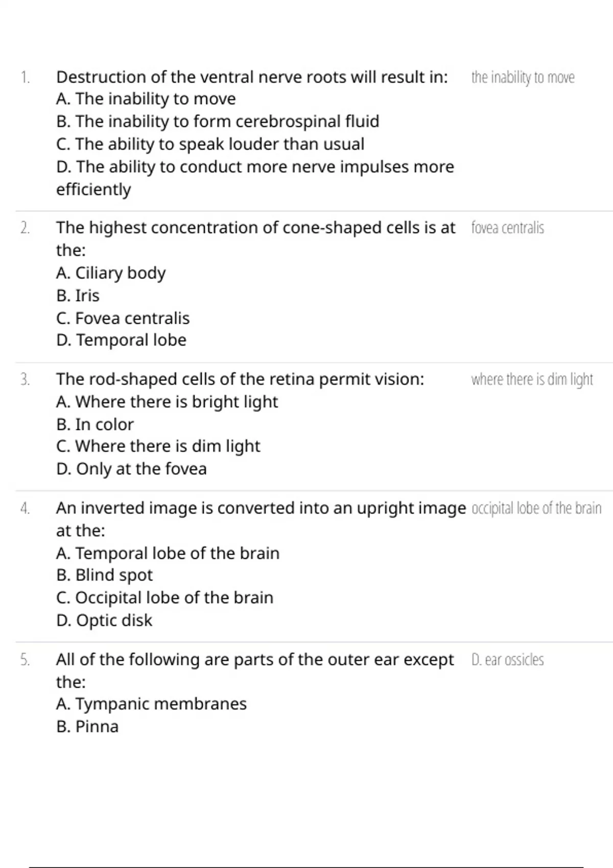Image resolution: width=613 pixels, height=868 pixels.
Task: Click the answer "where there is dim light"
Action: pyautogui.click(x=532, y=380)
